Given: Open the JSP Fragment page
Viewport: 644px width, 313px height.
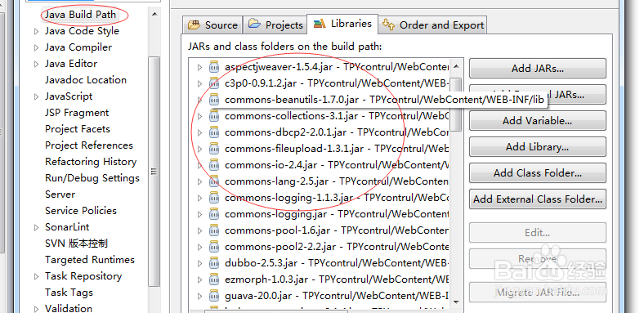Looking at the screenshot, I should pos(77,113).
